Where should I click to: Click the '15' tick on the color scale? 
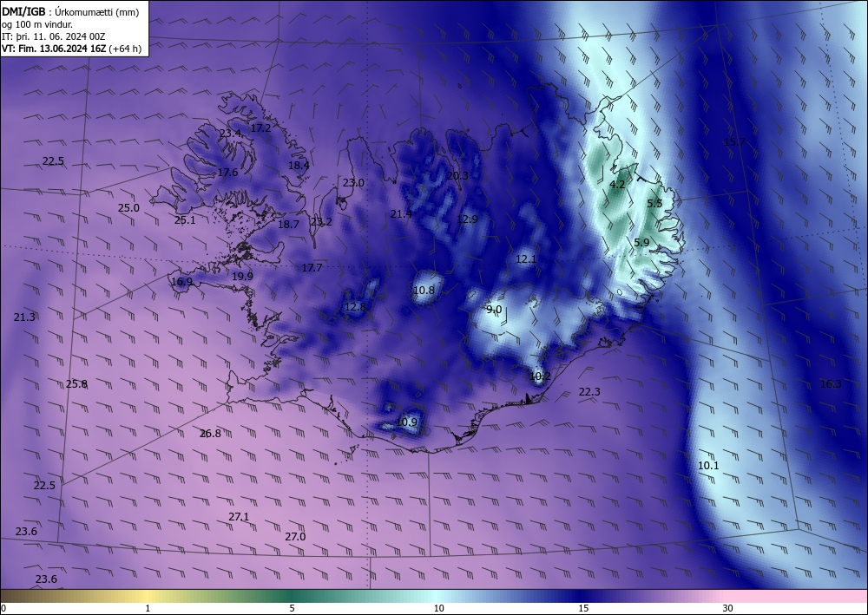point(583,608)
